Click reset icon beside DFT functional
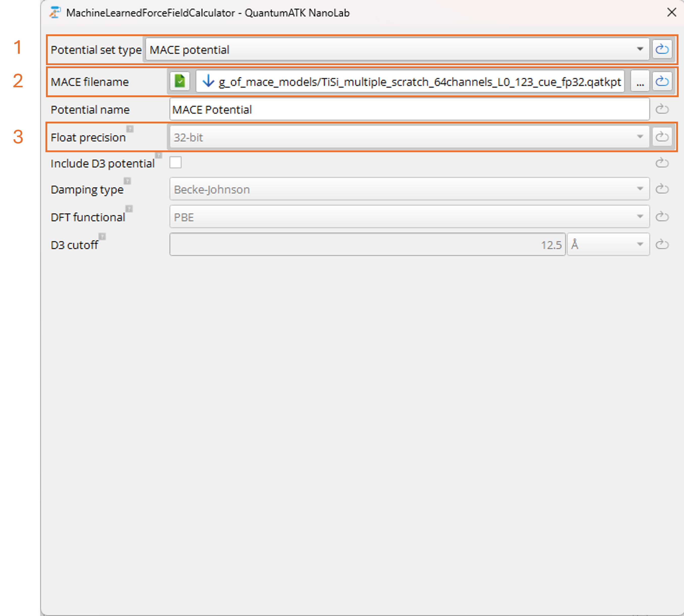The width and height of the screenshot is (684, 616). (662, 217)
